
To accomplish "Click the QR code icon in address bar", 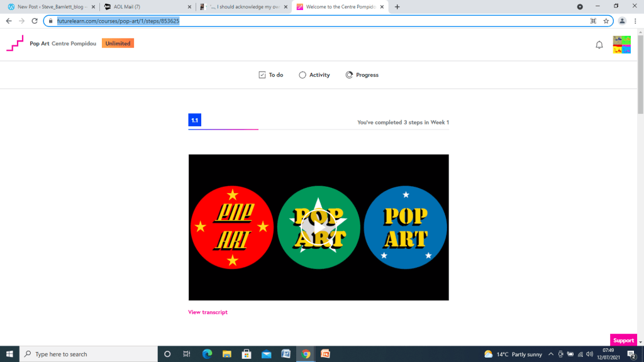I will [593, 21].
